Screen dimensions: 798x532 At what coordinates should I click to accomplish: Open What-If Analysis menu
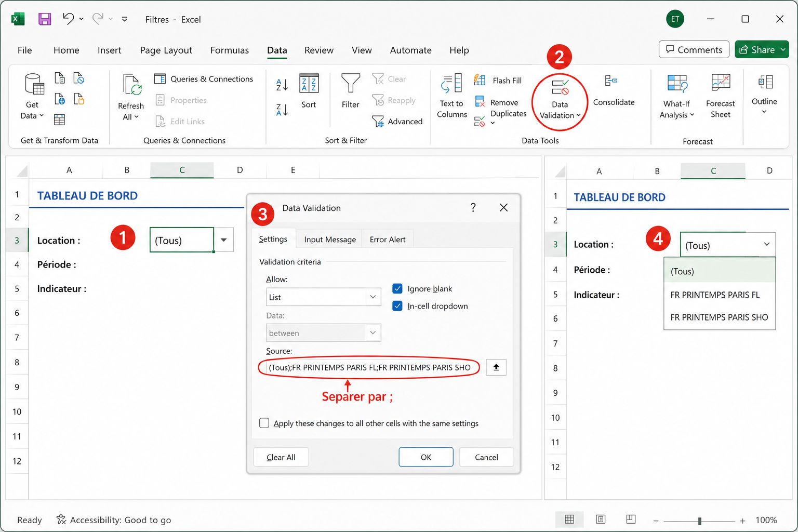(677, 97)
